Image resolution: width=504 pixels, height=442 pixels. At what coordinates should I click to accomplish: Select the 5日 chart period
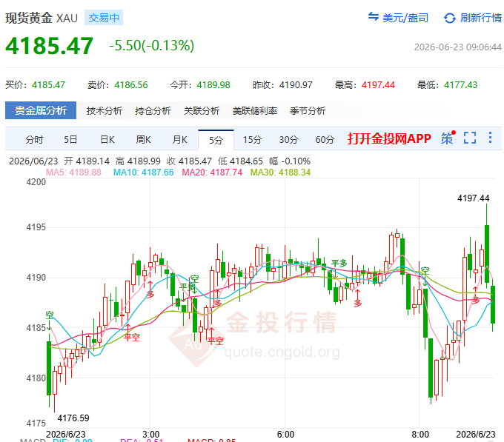pyautogui.click(x=70, y=140)
